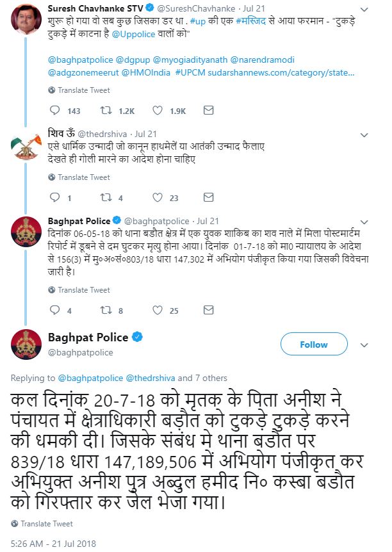The image size is (392, 552).
Task: Follow Baghpat Police
Action: click(x=313, y=345)
